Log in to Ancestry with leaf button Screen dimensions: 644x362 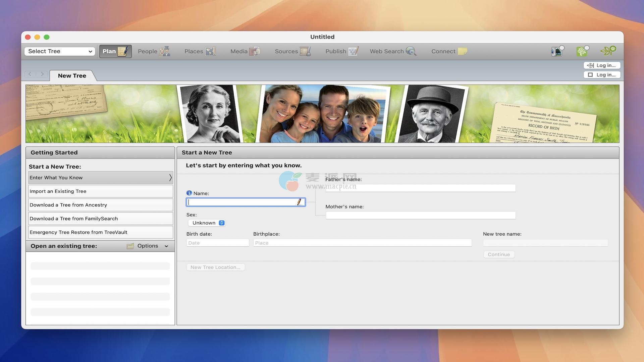[602, 65]
